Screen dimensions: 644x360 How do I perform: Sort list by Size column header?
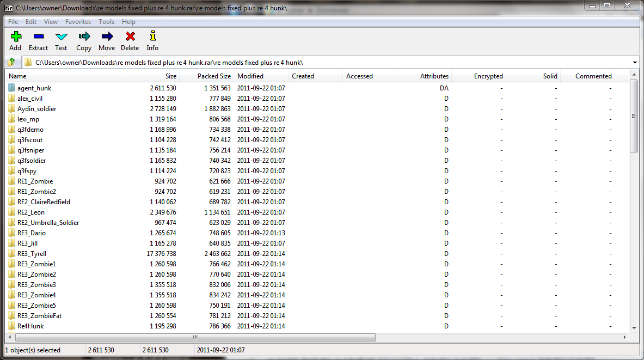(x=152, y=76)
